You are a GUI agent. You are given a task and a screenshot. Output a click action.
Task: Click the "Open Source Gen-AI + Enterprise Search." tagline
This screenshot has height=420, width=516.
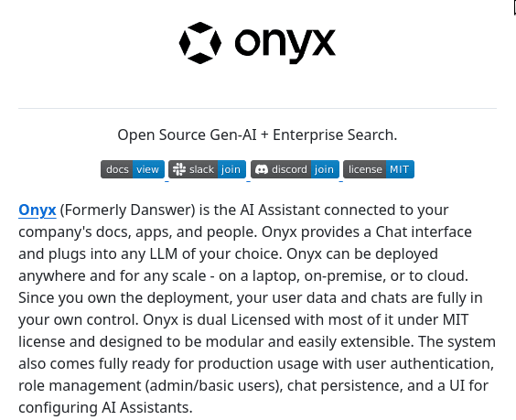(257, 135)
